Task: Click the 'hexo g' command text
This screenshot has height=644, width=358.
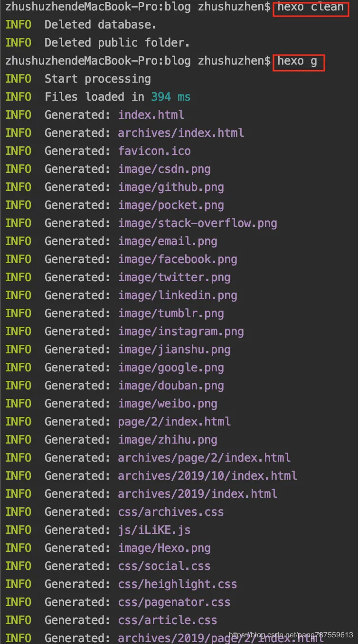Action: pos(297,61)
